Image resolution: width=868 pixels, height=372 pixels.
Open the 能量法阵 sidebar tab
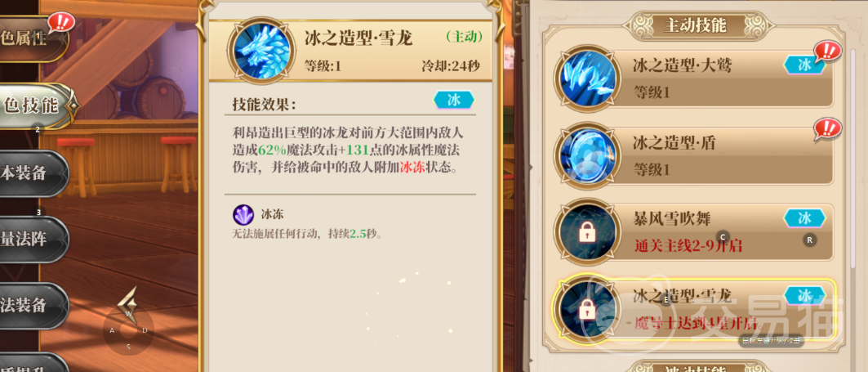(x=32, y=240)
